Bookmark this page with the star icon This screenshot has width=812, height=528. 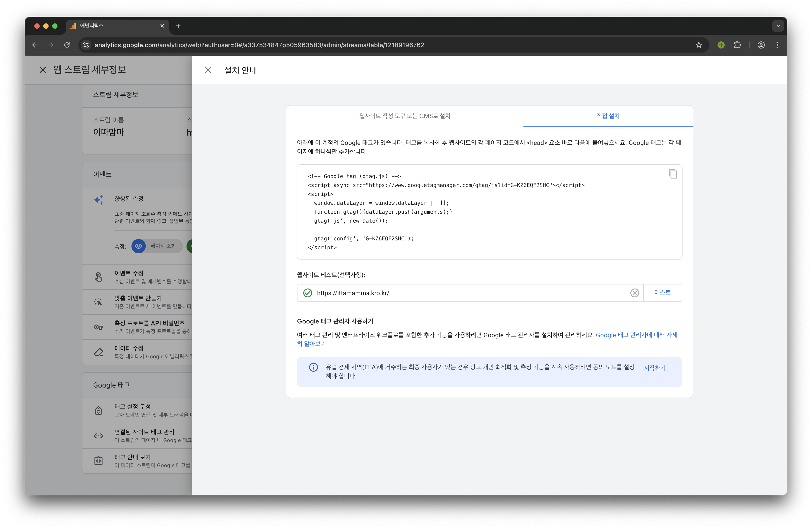(x=698, y=45)
